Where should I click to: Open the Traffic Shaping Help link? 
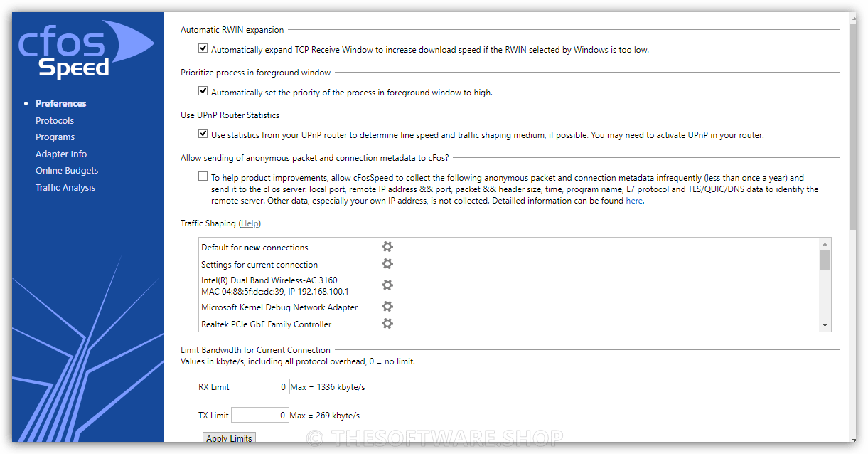[x=250, y=223]
